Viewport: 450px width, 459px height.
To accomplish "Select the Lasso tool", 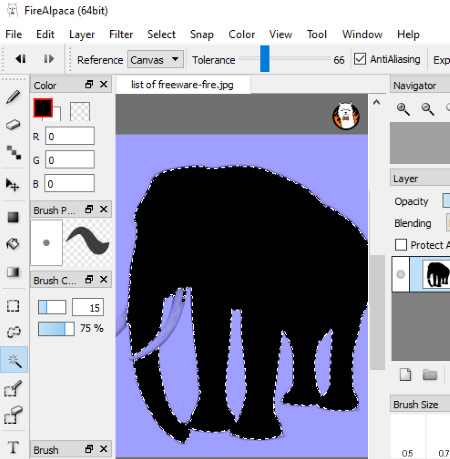I will 13,332.
